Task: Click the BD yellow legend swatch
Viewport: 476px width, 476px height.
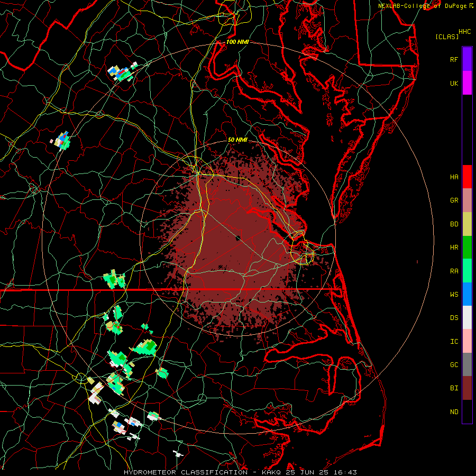Action: 467,224
